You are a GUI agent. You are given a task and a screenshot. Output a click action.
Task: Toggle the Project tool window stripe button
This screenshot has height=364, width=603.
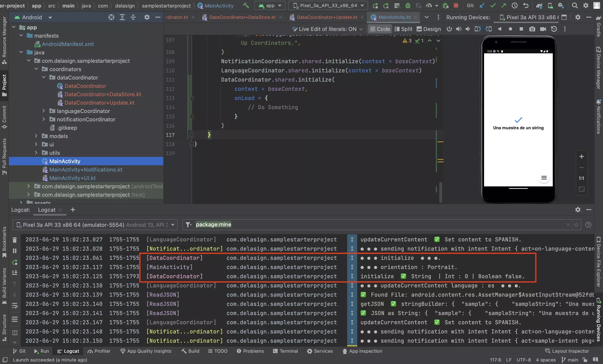(x=4, y=85)
